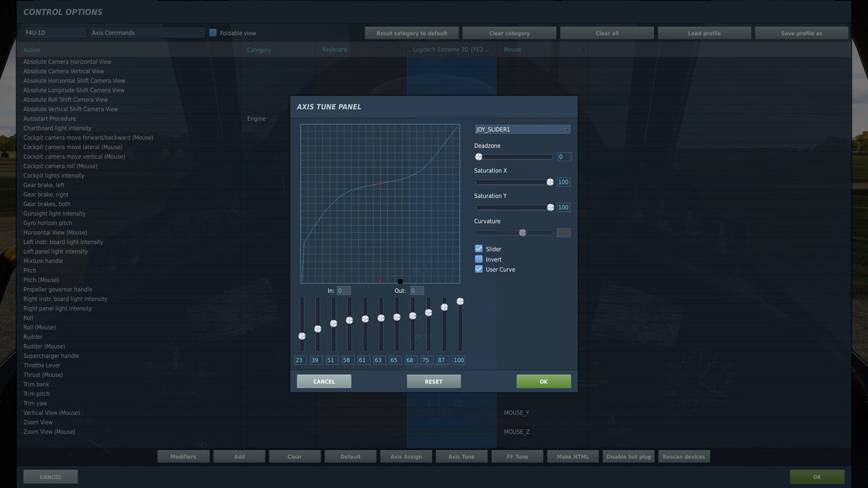Screen dimensions: 868x488
Task: Click OK in Control Options window
Action: click(x=817, y=477)
